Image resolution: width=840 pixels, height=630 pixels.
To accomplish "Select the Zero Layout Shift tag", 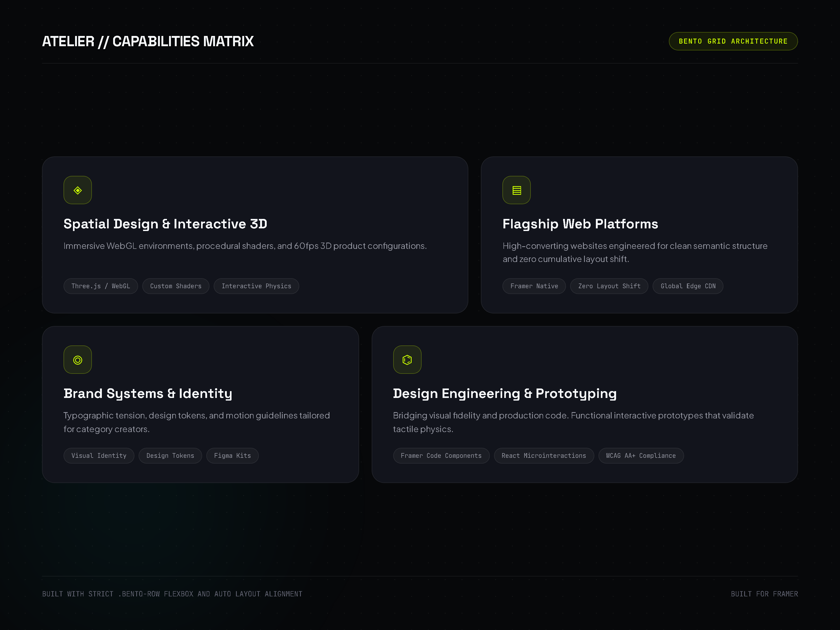I will click(x=609, y=286).
